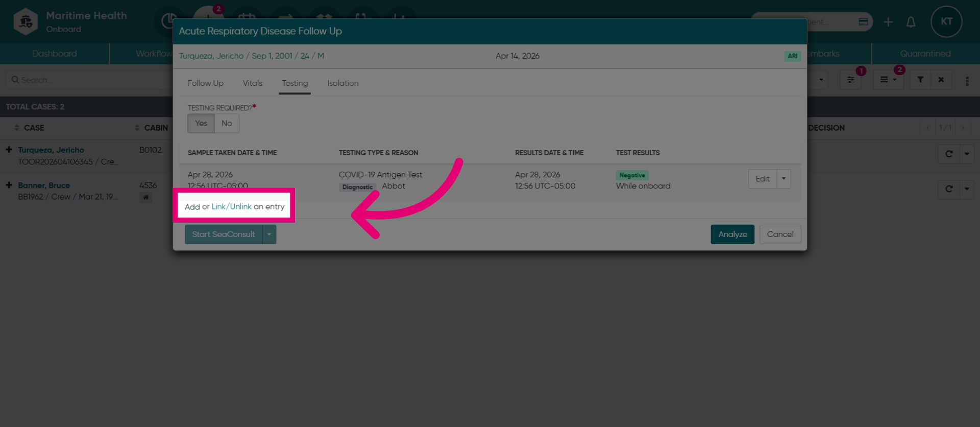Click the case list search field
This screenshot has width=980, height=427.
click(x=89, y=80)
